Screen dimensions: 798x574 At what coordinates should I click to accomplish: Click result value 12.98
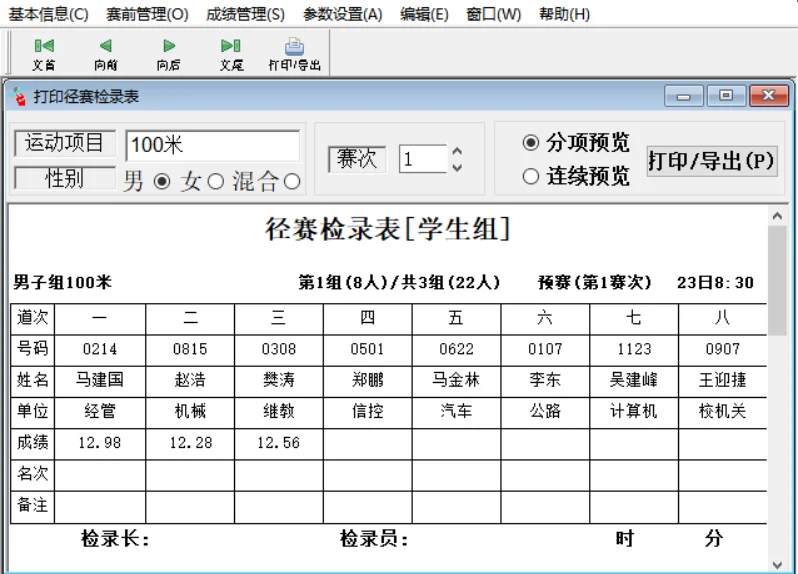pyautogui.click(x=100, y=443)
